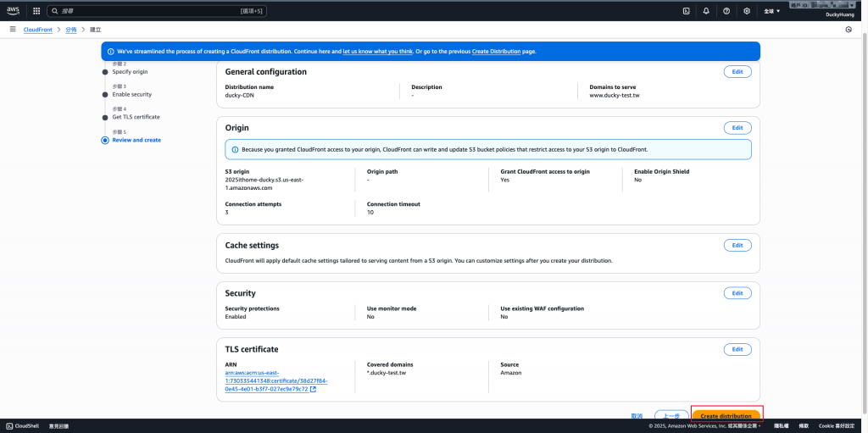Open the AWS console home logo
Viewport: 868px width, 433px height.
coord(13,10)
